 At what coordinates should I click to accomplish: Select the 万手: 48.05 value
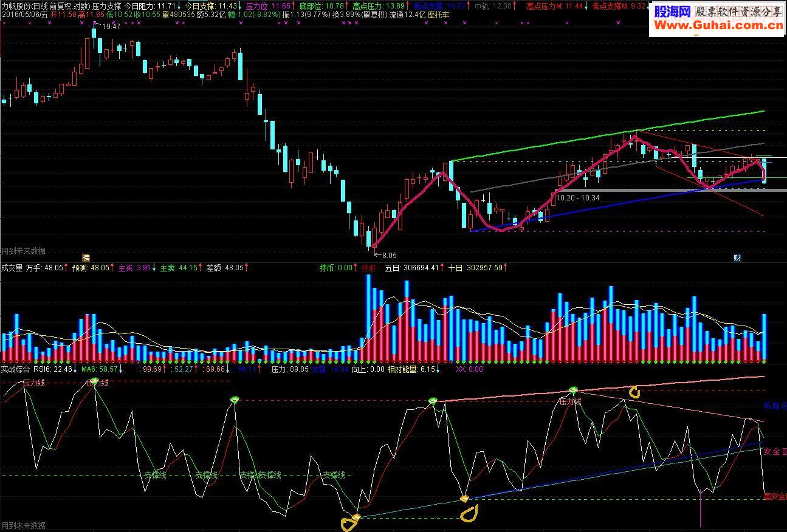pyautogui.click(x=45, y=267)
